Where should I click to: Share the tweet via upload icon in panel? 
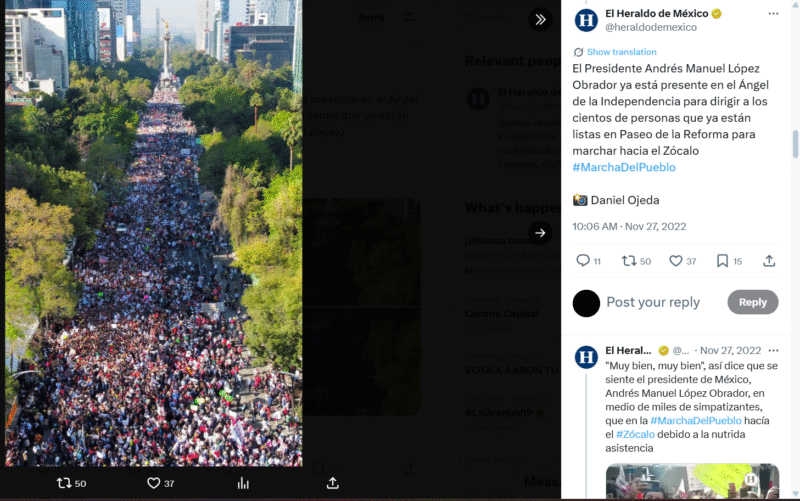(769, 261)
